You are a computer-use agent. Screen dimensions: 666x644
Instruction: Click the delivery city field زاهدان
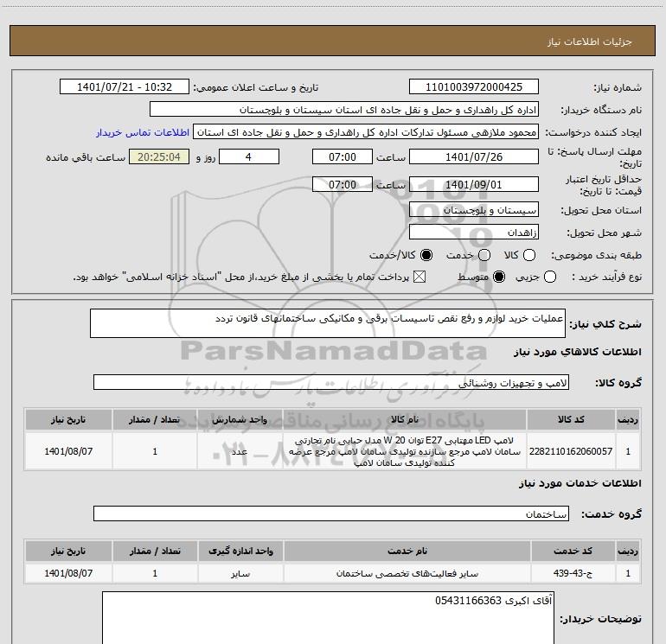click(474, 233)
